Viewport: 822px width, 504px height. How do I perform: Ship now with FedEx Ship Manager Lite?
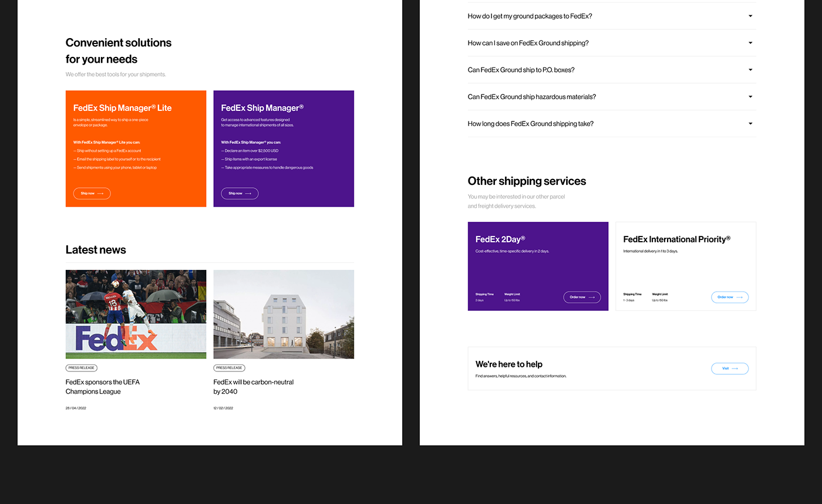point(92,193)
